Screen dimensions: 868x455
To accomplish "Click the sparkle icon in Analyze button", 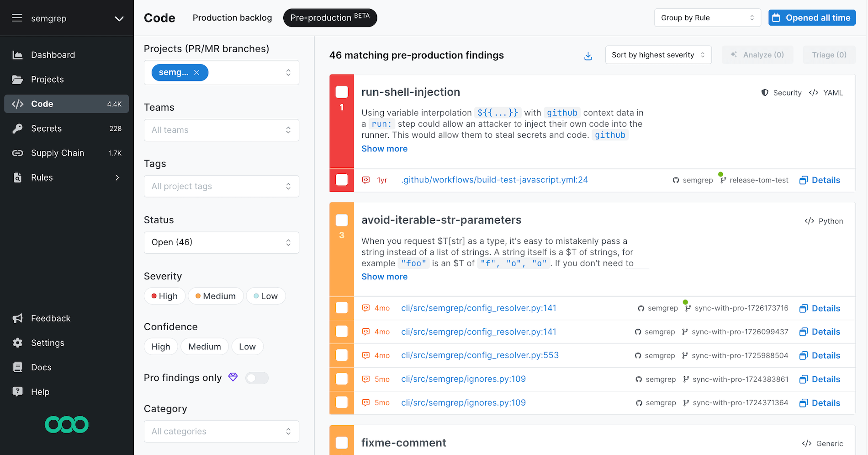I will click(734, 54).
